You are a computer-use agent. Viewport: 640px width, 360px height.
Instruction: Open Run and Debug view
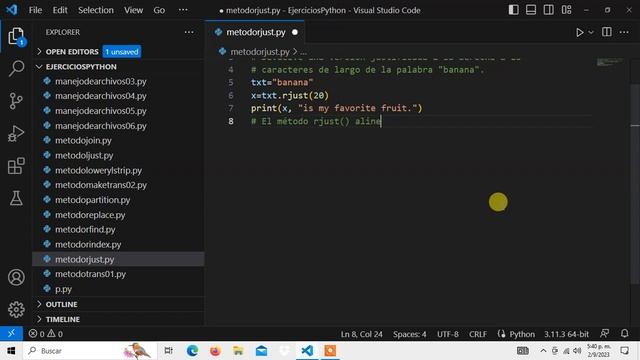[16, 133]
